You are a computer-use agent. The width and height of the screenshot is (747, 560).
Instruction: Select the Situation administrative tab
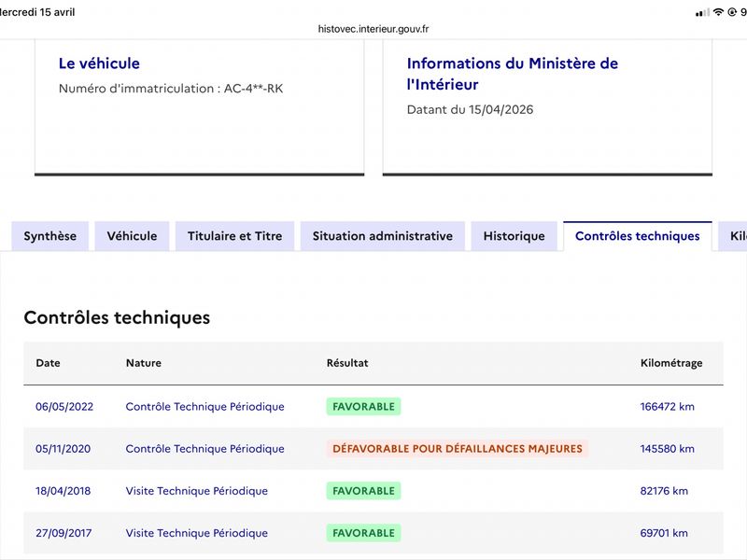(383, 236)
